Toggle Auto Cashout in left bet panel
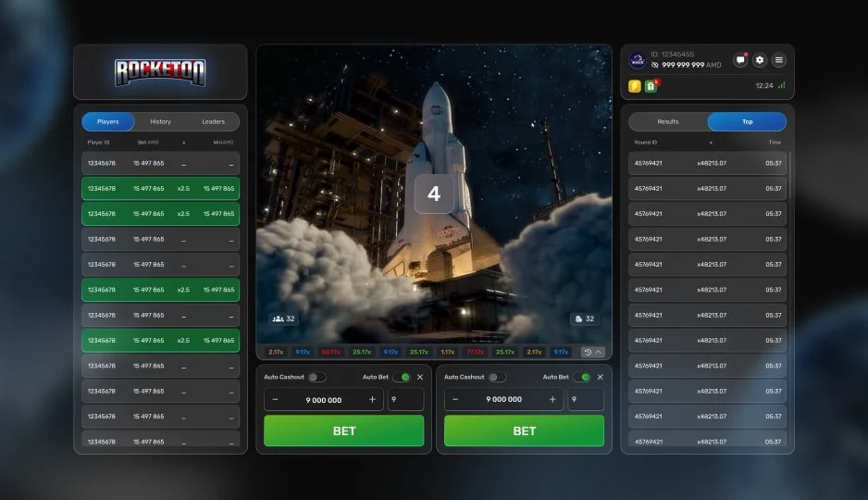 coord(317,377)
